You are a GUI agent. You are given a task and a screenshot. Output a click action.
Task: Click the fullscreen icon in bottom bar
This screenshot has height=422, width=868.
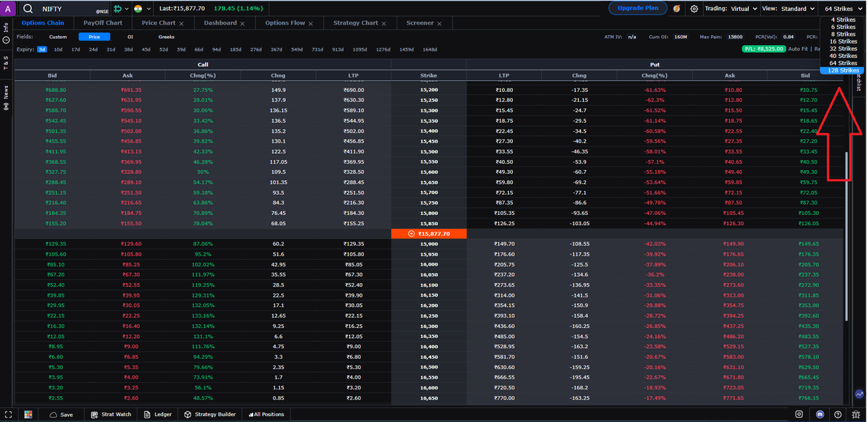tap(9, 415)
